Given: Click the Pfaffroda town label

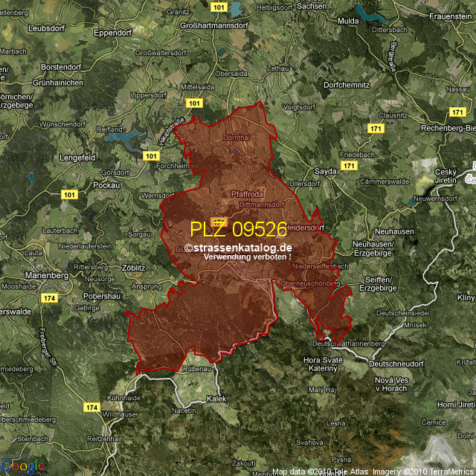Looking at the screenshot, I should coord(247,194).
